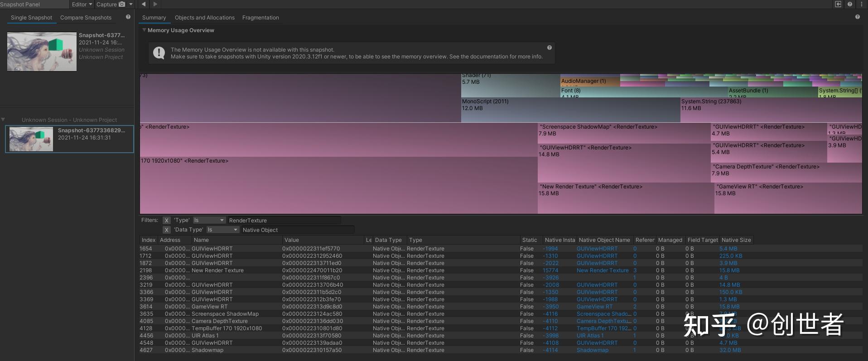
Task: Open the 'Data Type' filter Is dropdown
Action: click(222, 230)
